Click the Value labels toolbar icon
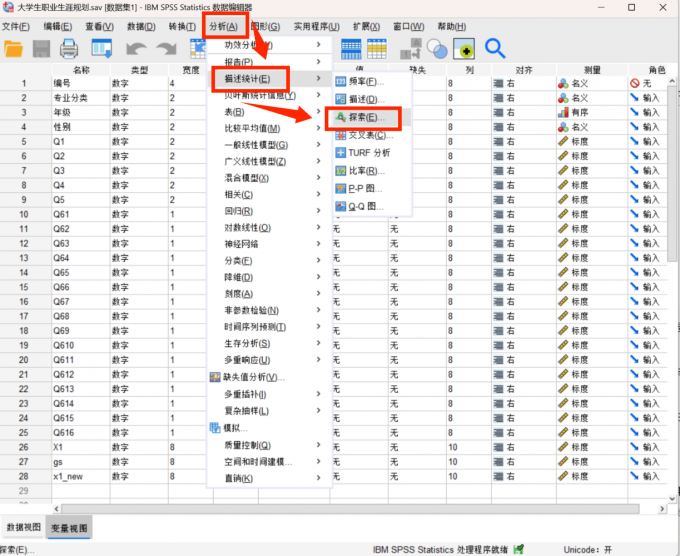 coord(410,49)
